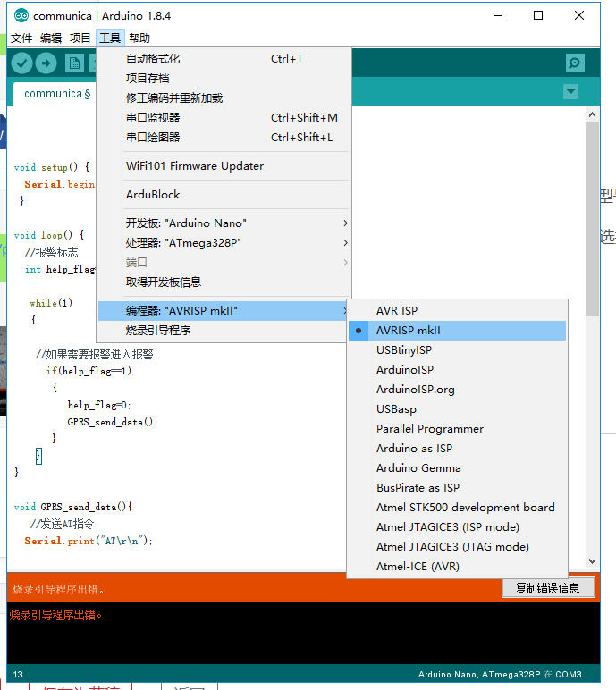Select Atmel STK500 development board

(x=457, y=508)
